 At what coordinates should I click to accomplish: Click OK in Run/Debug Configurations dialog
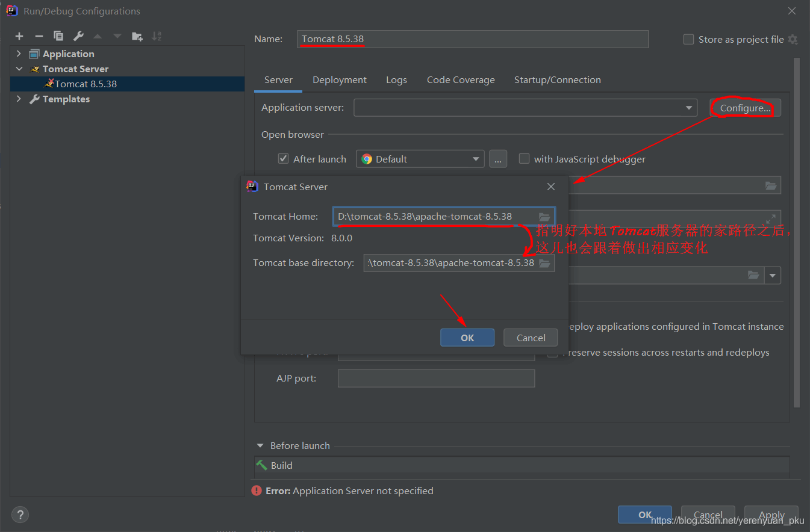[645, 515]
